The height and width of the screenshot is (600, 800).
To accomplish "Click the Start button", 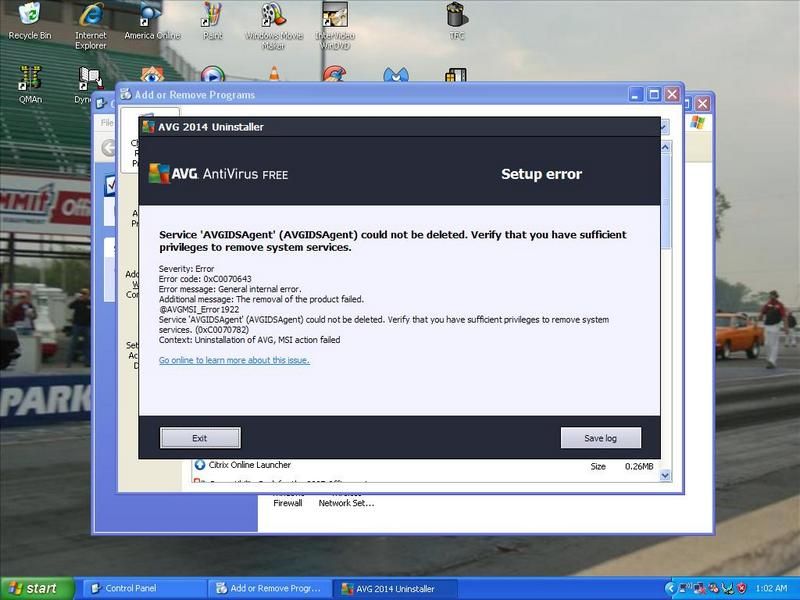I will tap(37, 588).
